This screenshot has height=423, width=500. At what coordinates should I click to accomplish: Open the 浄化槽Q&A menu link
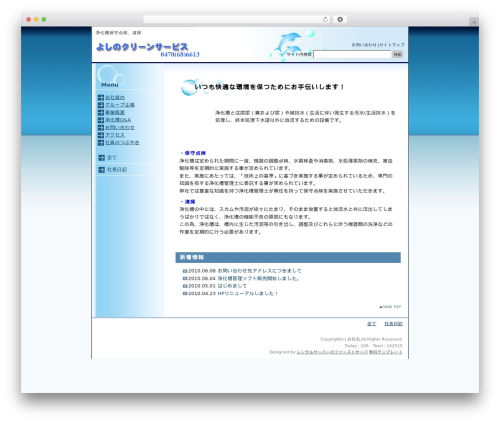tap(118, 120)
